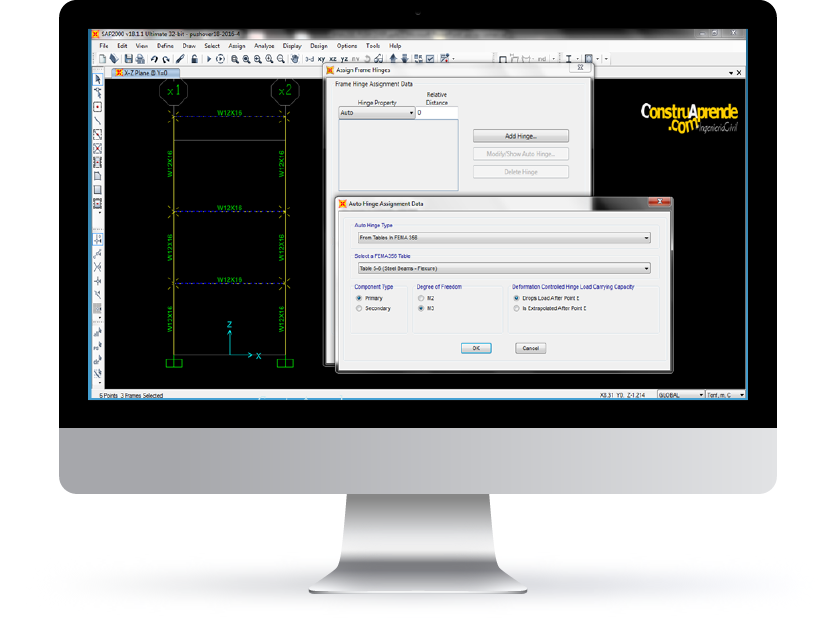This screenshot has width=836, height=640.
Task: Expand the window list arrow near tab close
Action: click(x=730, y=73)
